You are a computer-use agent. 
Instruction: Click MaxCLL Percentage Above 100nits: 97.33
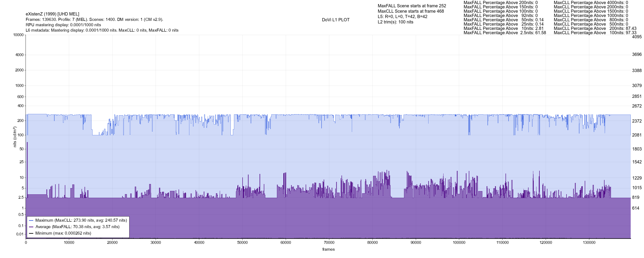(595, 33)
